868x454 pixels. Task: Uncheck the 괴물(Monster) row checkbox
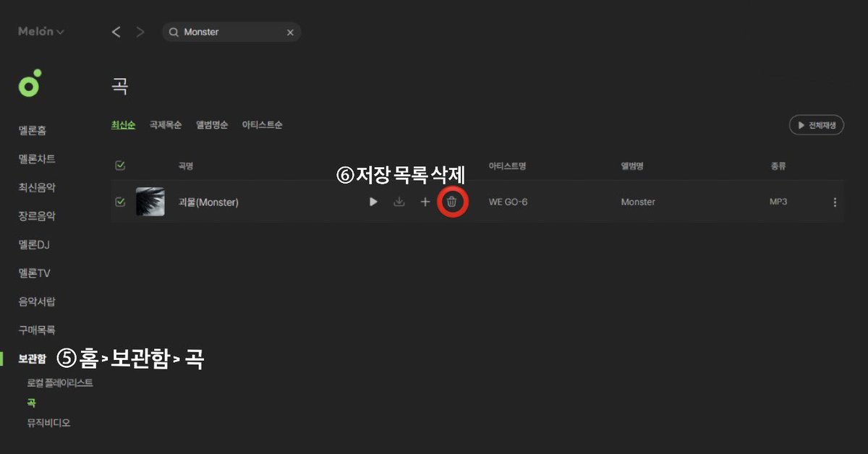120,202
